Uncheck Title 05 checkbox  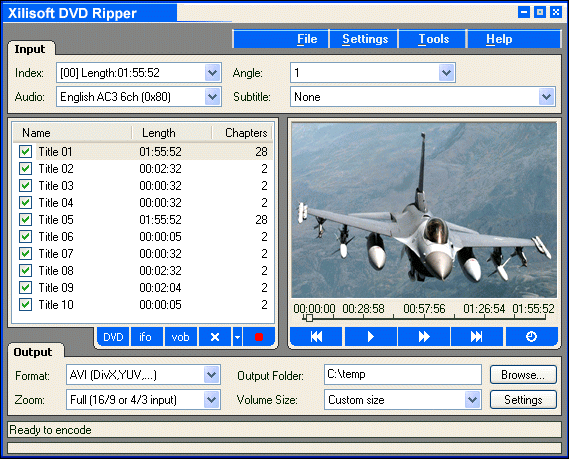pyautogui.click(x=25, y=220)
